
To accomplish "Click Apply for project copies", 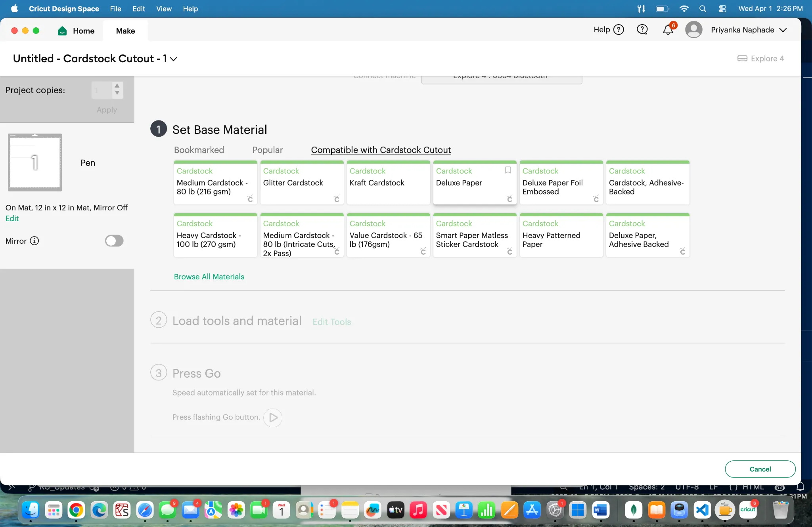I will pyautogui.click(x=107, y=110).
